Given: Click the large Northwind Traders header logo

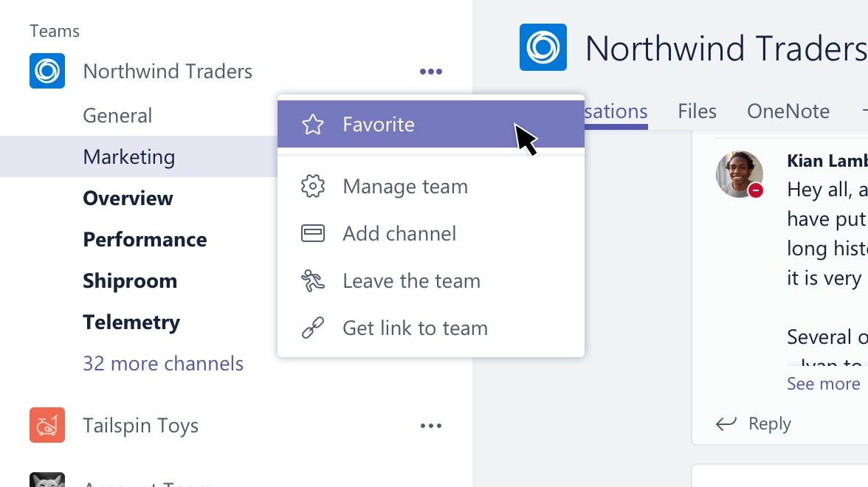Looking at the screenshot, I should click(x=543, y=47).
